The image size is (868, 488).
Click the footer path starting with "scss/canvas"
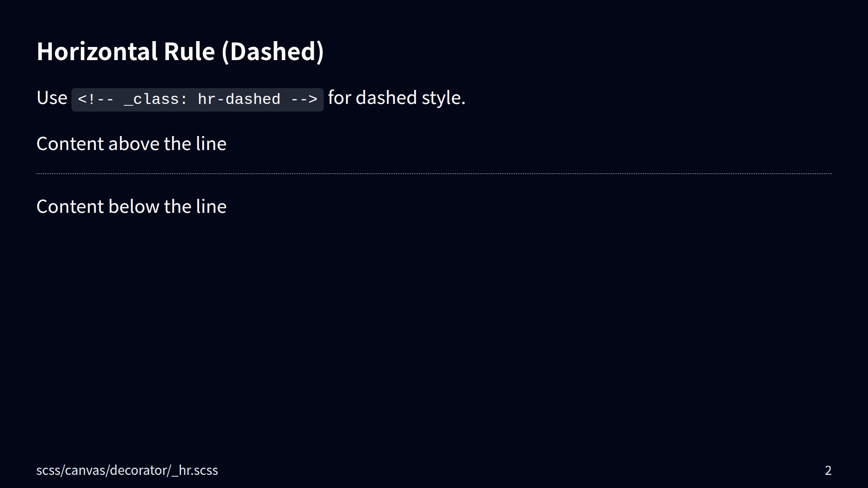tap(127, 470)
